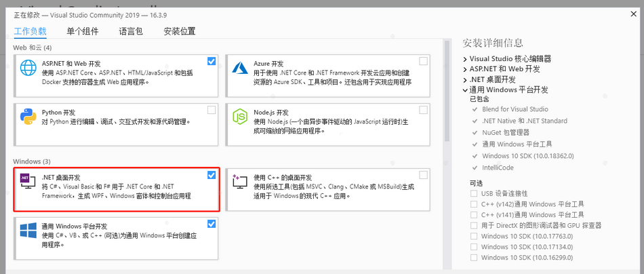Viewport: 644px width, 274px height.
Task: Enable C++ (v141) 通用 Windows 平台工具 option
Action: tap(474, 214)
